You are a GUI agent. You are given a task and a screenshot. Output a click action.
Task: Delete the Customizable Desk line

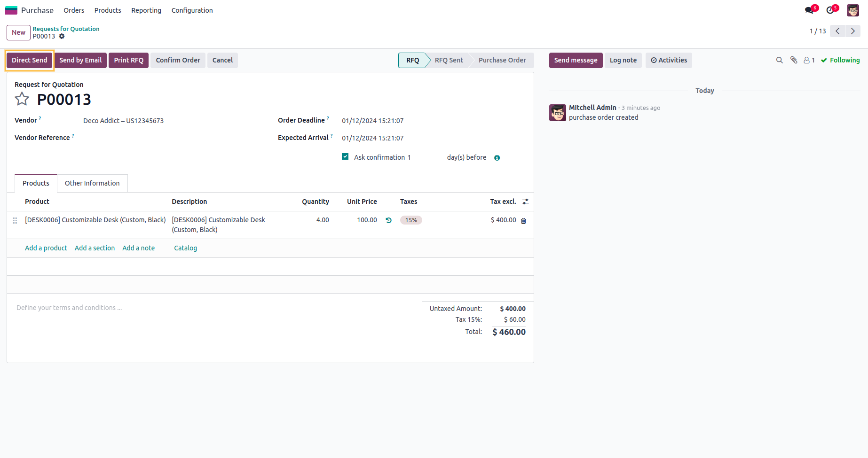523,220
